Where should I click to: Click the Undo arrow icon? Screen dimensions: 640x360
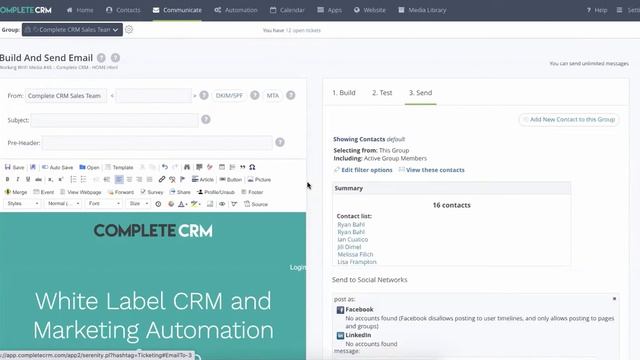point(164,167)
